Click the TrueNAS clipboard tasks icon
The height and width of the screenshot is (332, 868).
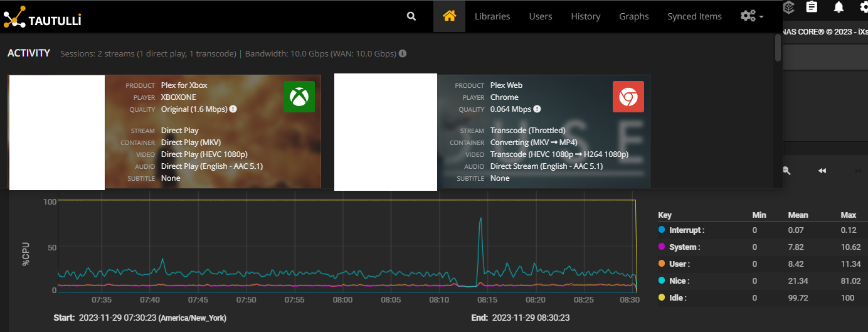pos(812,7)
